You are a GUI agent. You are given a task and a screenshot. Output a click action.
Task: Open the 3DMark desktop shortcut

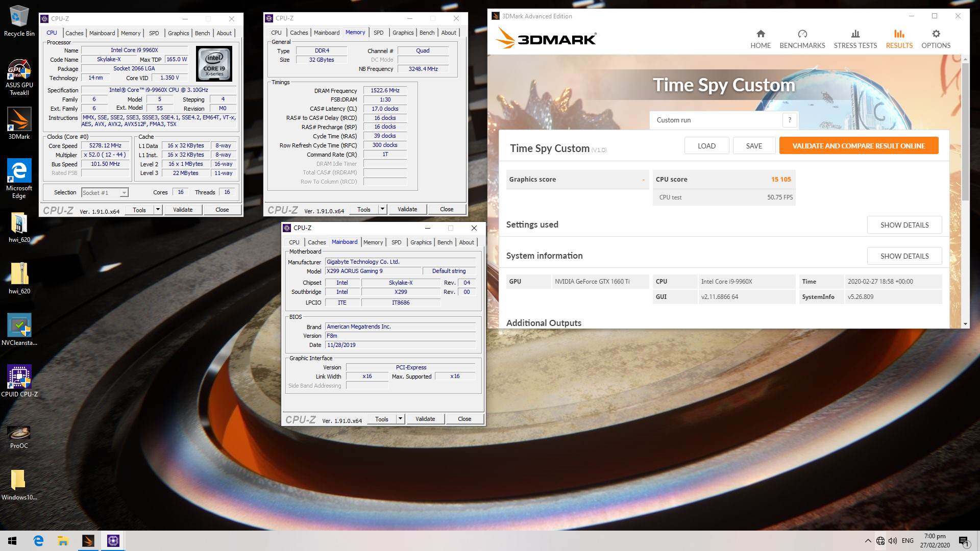click(19, 123)
